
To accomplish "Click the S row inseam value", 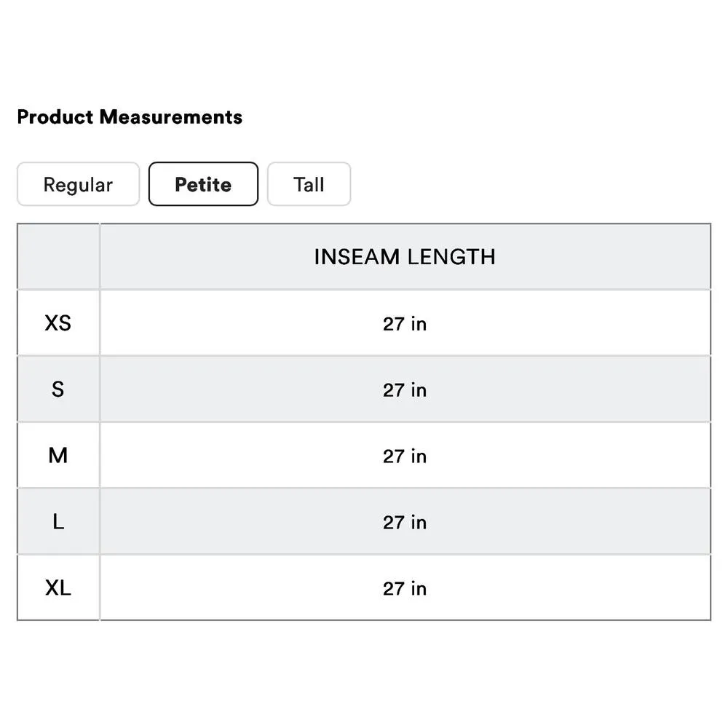I will (x=405, y=390).
